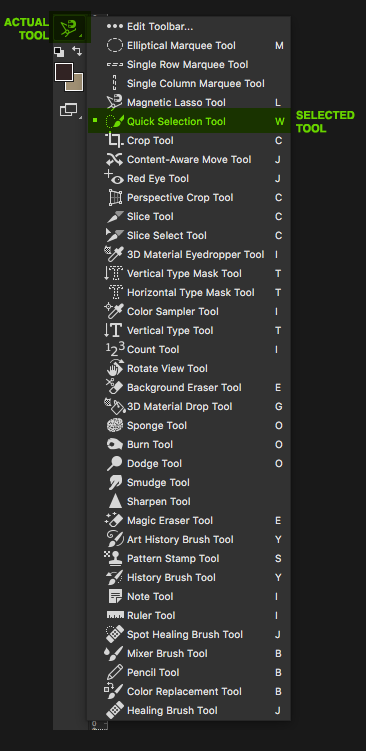The image size is (366, 751).
Task: Open the screen mode switcher icon
Action: pyautogui.click(x=69, y=110)
